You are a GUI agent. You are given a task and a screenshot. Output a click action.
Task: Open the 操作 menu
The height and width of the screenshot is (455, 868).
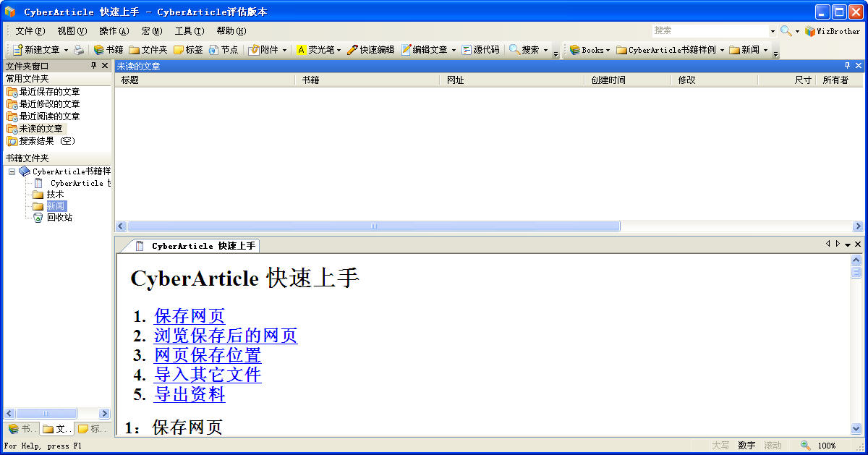click(114, 31)
